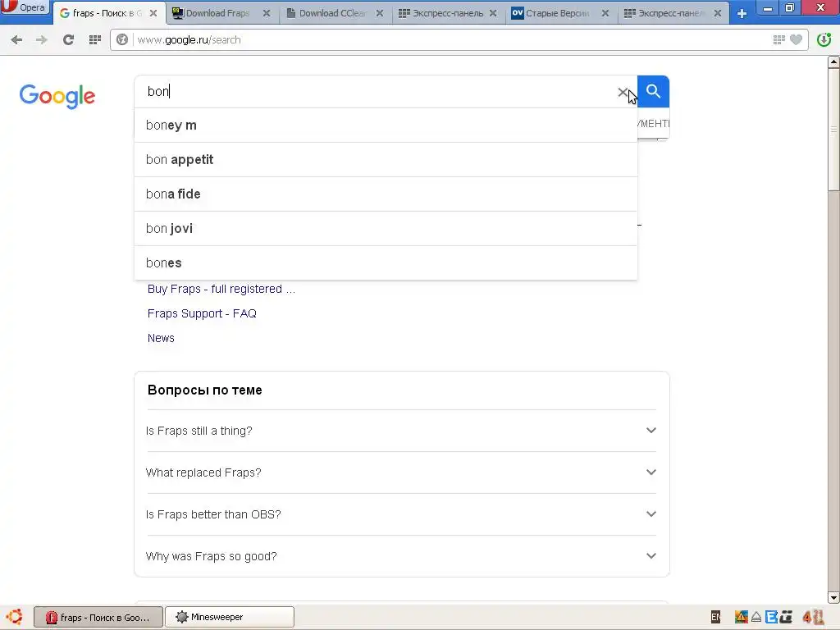Click the blue search magnifier button

653,92
